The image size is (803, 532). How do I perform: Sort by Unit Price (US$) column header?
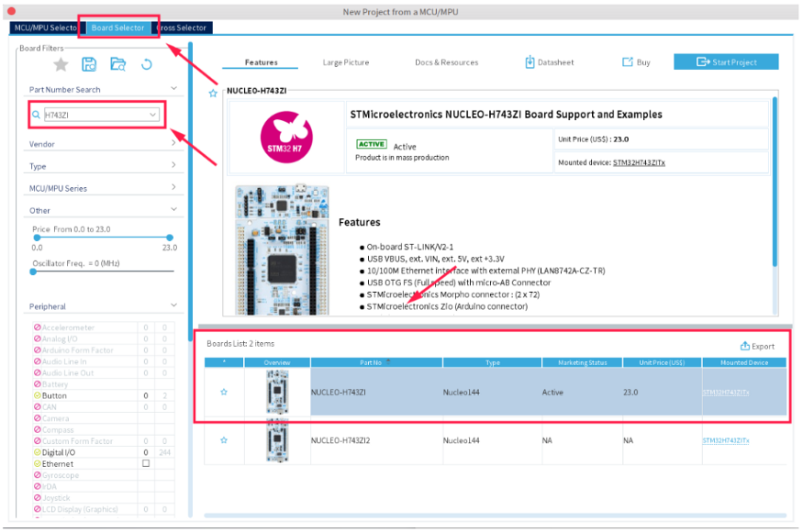pyautogui.click(x=663, y=362)
